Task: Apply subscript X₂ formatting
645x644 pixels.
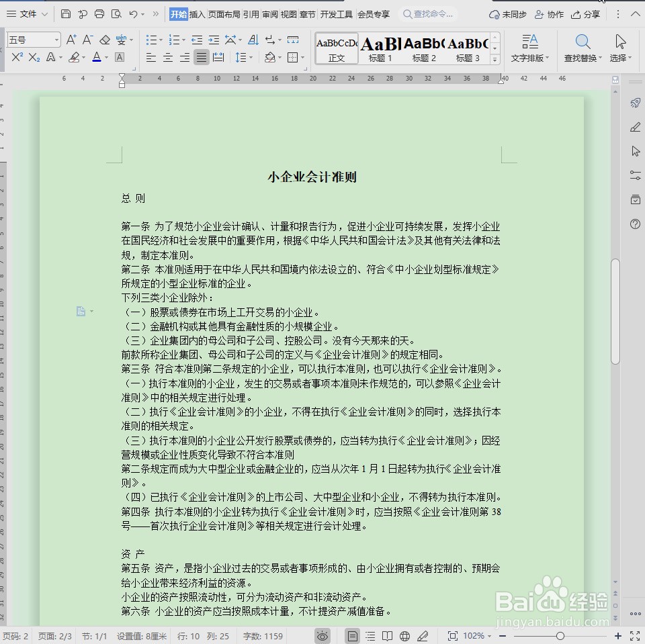Action: 34,57
